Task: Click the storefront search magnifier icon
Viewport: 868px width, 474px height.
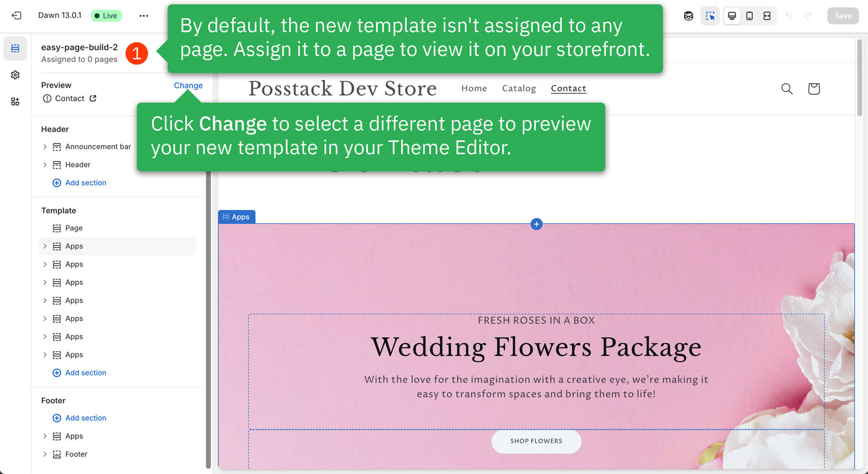Action: pyautogui.click(x=787, y=89)
